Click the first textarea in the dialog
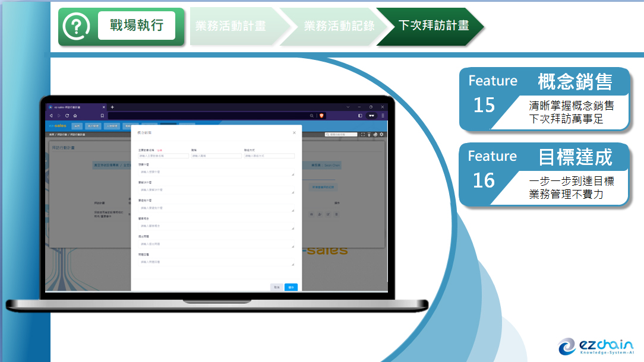 coord(216,172)
